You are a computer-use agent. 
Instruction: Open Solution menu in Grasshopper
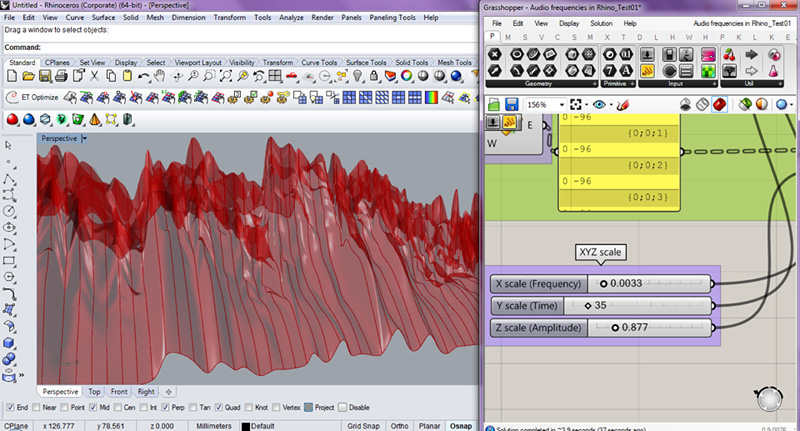pyautogui.click(x=601, y=23)
